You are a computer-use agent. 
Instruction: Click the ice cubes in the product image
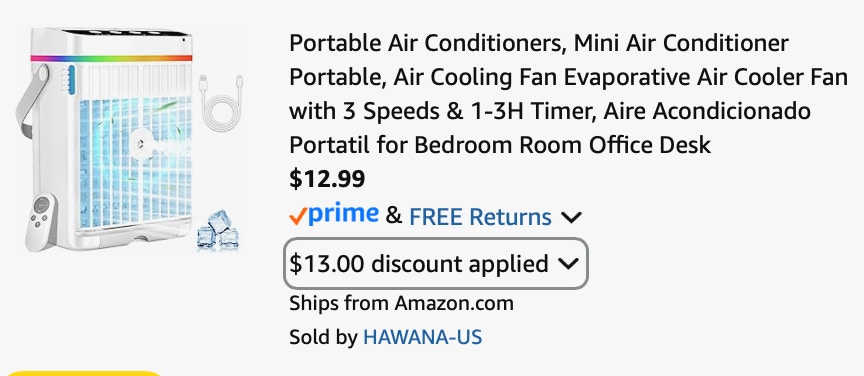tap(218, 231)
